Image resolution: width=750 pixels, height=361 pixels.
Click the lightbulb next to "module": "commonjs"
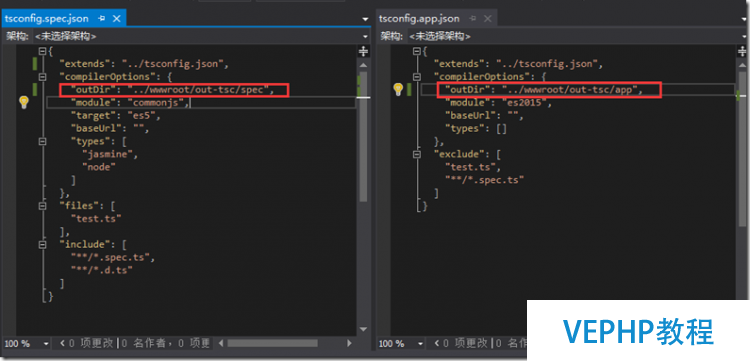pyautogui.click(x=24, y=102)
